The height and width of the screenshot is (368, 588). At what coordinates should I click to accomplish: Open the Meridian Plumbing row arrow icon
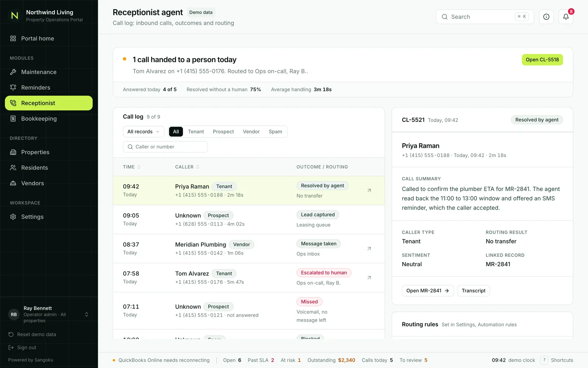(x=369, y=249)
